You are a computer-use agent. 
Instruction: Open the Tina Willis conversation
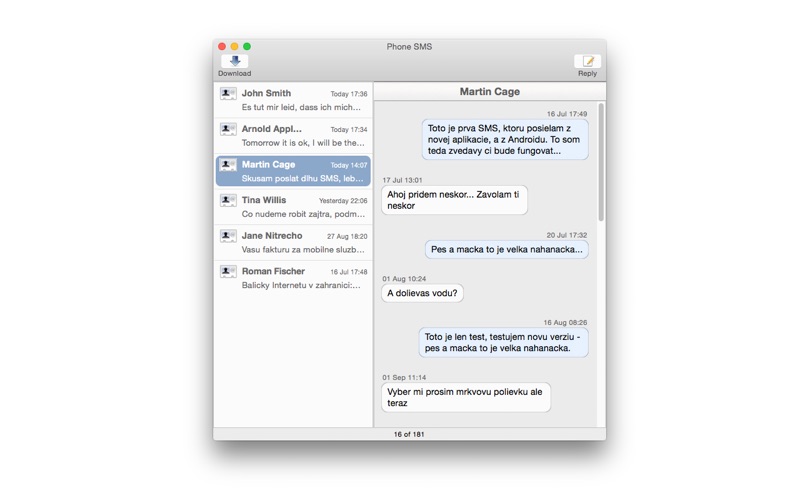293,207
